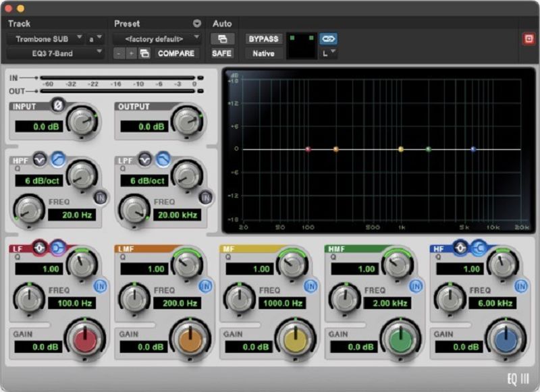Click the yellow MF GAIN knob
This screenshot has width=540, height=392.
tap(295, 339)
